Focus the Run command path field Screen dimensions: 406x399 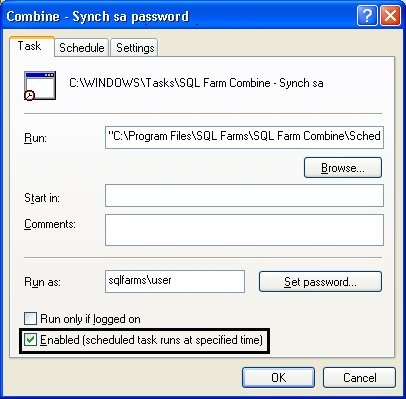(x=244, y=137)
